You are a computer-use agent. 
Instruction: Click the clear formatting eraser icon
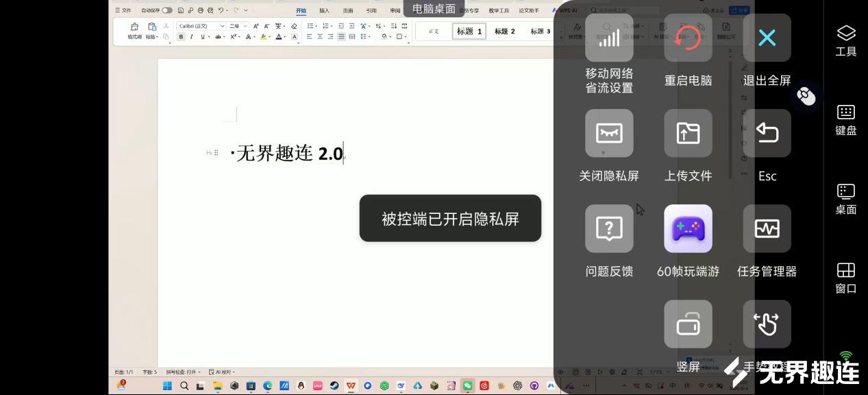pos(294,26)
